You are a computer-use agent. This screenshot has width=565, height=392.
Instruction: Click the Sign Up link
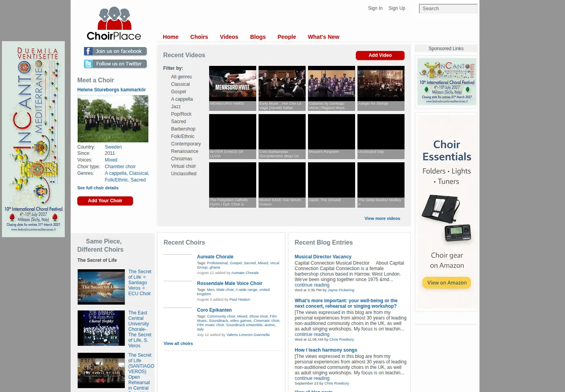click(x=397, y=8)
